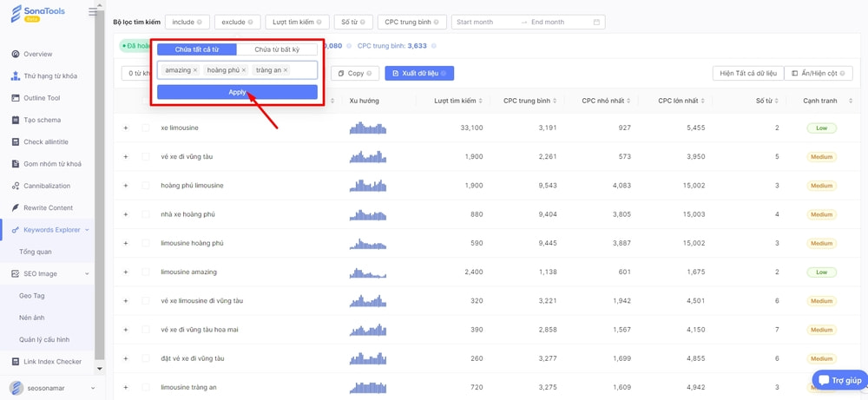The width and height of the screenshot is (868, 400).
Task: Click sort icon on Số từ column
Action: click(x=777, y=101)
